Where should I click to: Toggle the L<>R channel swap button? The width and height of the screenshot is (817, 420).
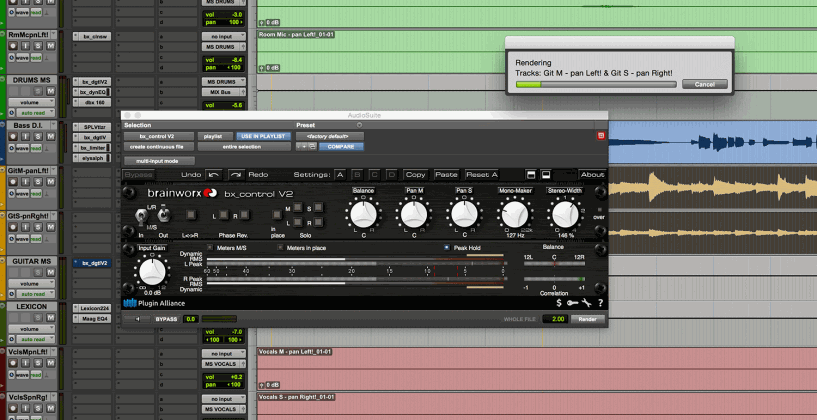190,214
